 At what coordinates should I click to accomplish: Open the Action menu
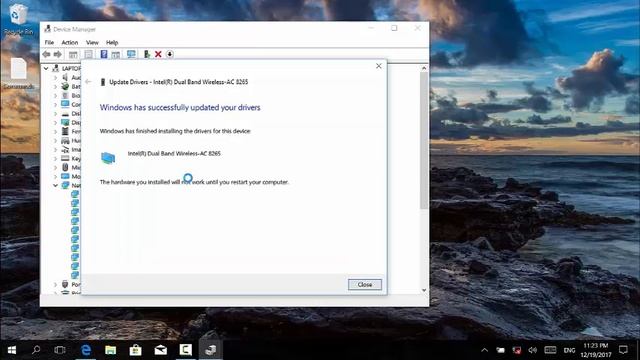(70, 42)
